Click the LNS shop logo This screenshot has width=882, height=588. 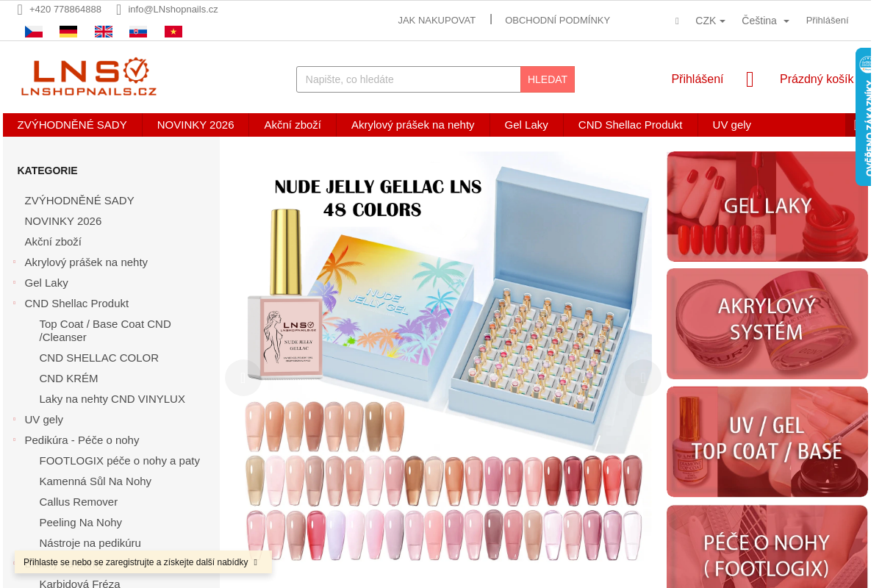[88, 77]
